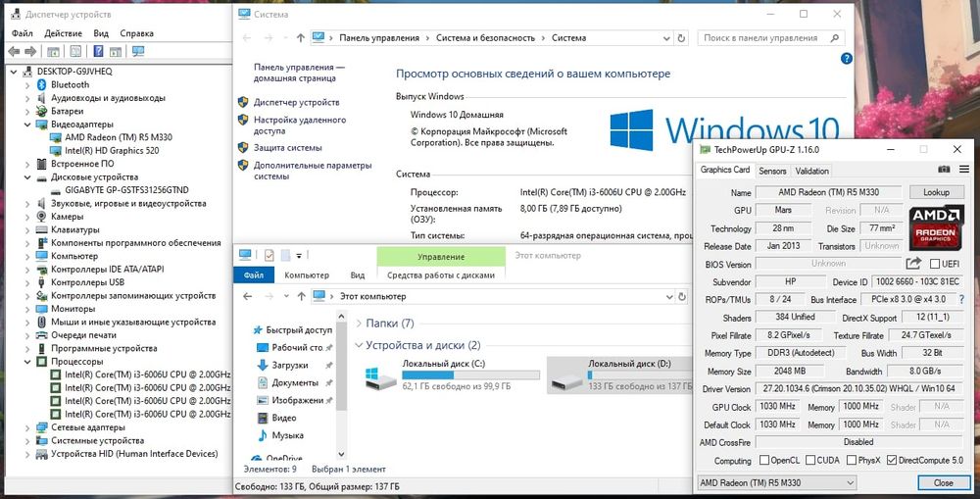Click GPU-Z screenshot camera icon

coord(944,170)
